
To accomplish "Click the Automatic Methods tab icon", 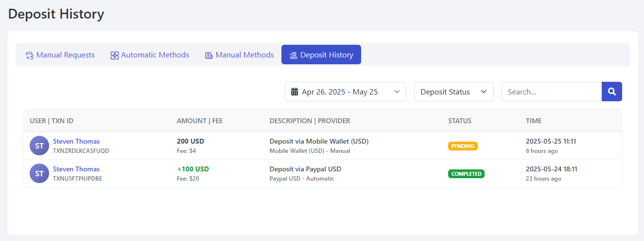I will point(115,56).
